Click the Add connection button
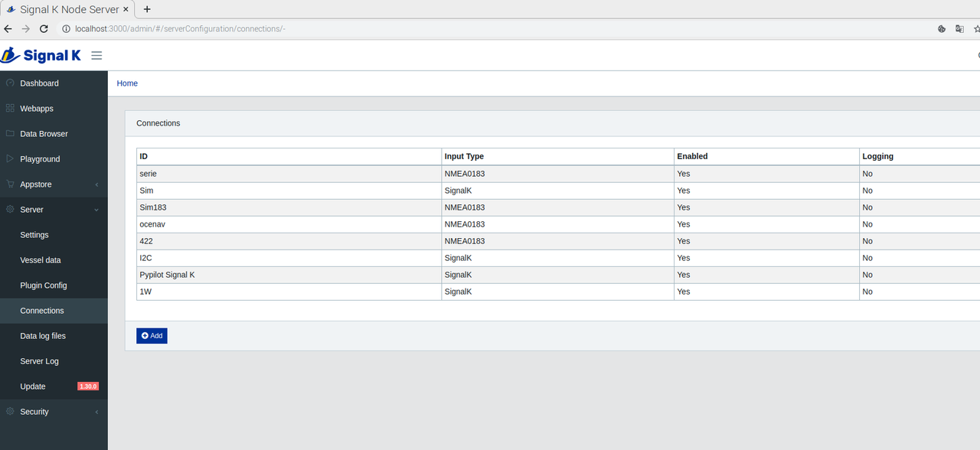 (152, 335)
